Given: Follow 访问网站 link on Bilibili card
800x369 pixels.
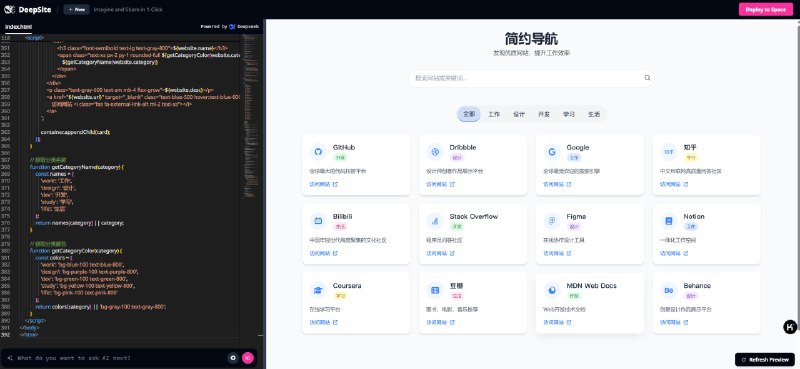Looking at the screenshot, I should point(323,253).
